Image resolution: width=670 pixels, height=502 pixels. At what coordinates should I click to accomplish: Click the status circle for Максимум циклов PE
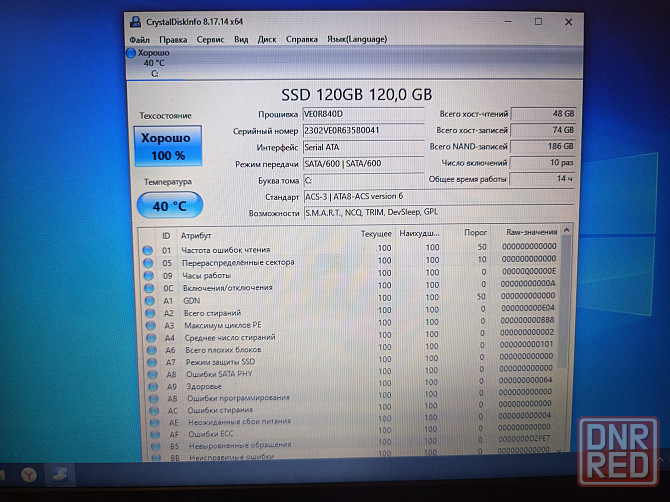pyautogui.click(x=151, y=326)
